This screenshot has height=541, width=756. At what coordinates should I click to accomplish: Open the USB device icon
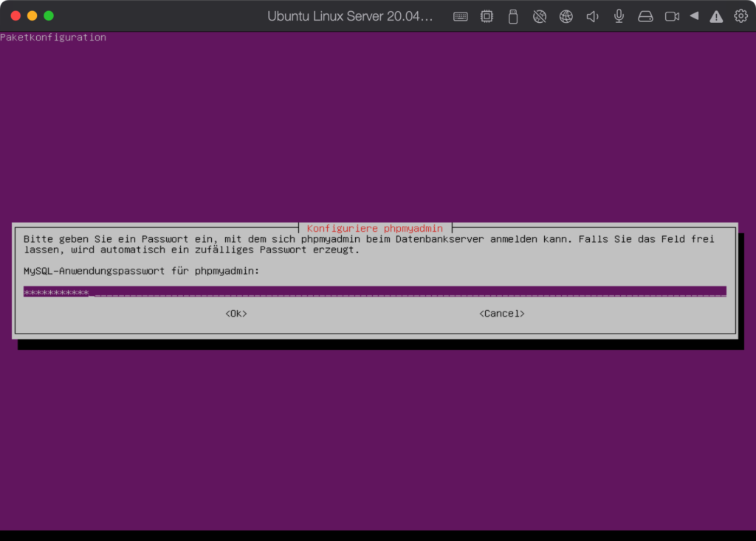[x=513, y=16]
